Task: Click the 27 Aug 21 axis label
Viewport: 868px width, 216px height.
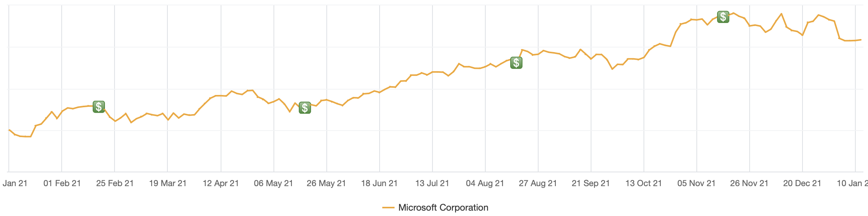Action: click(538, 183)
